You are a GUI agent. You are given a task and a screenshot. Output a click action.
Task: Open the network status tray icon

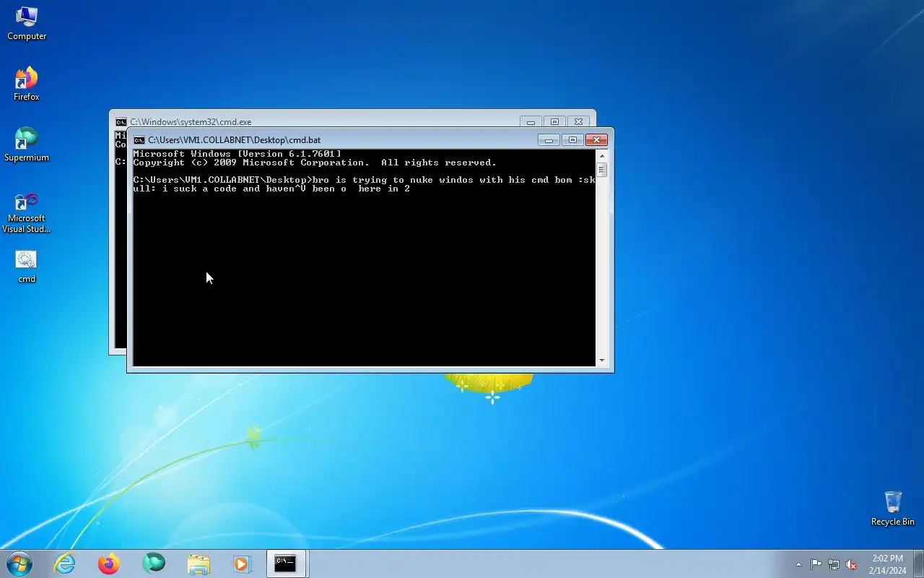tap(834, 564)
